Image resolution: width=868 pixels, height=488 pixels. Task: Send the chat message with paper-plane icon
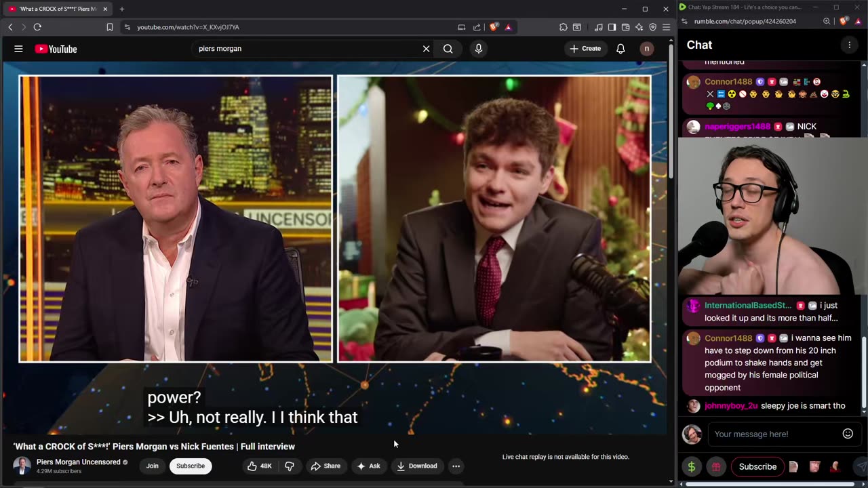pos(860,466)
